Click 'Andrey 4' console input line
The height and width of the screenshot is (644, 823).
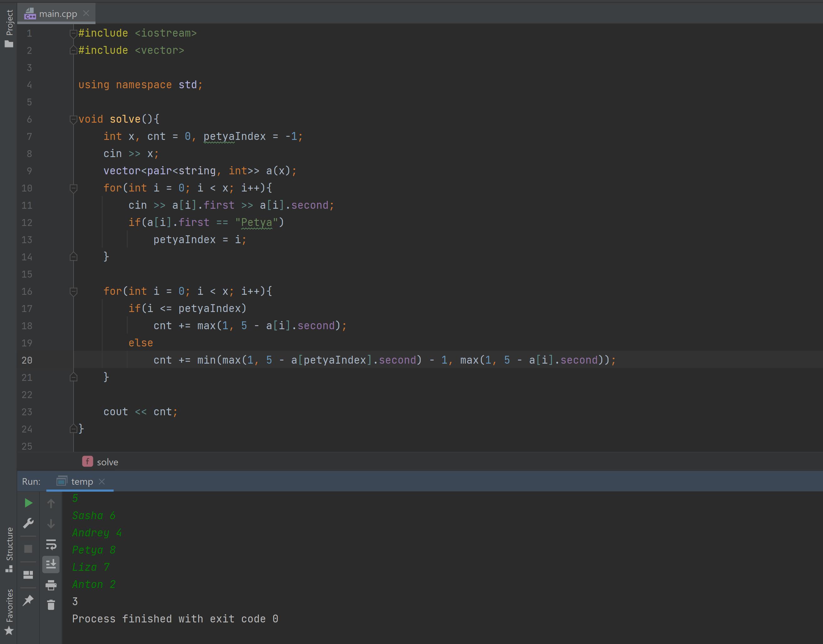tap(97, 533)
